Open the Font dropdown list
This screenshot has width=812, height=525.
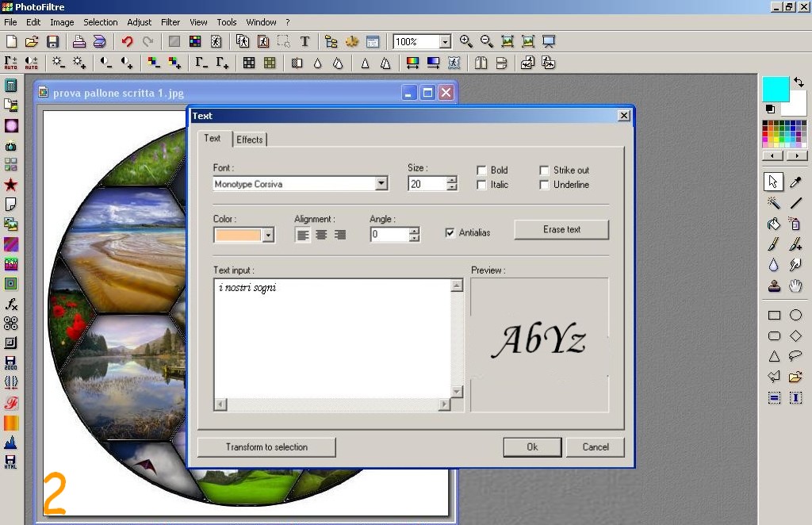pyautogui.click(x=381, y=184)
